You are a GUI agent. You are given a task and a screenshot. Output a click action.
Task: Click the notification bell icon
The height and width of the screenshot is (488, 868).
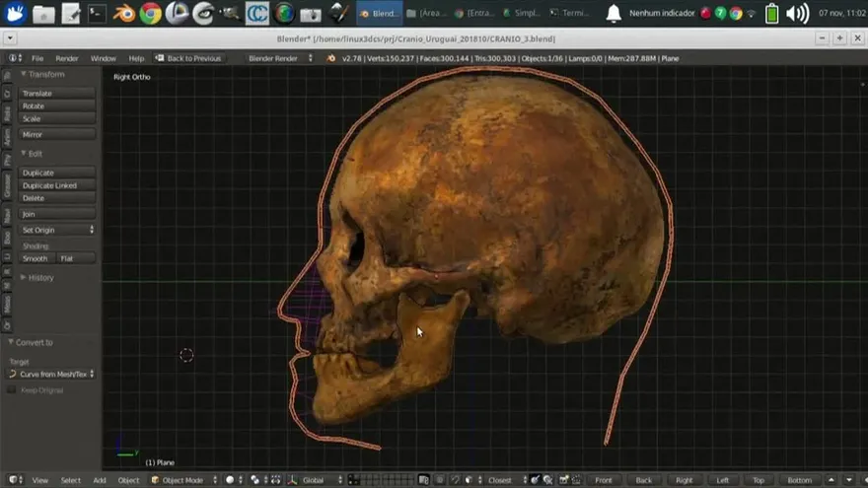(x=614, y=14)
